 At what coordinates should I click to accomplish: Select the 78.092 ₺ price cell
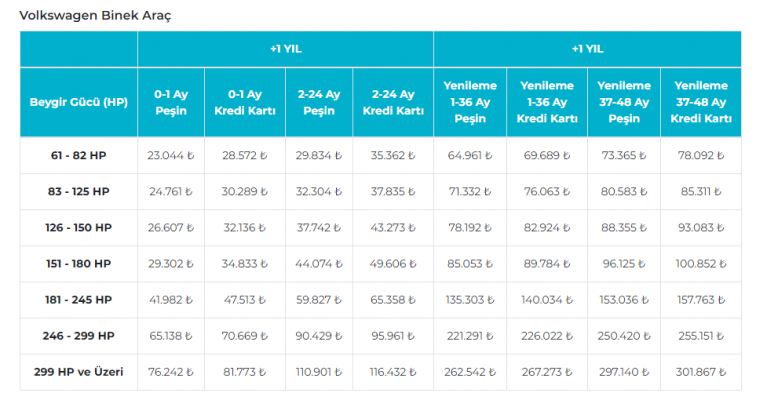coord(701,156)
